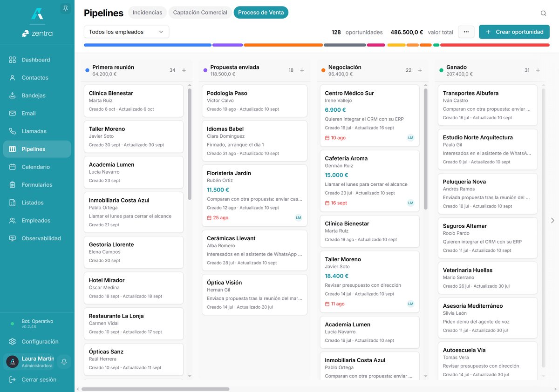Select the Proceso de Venta tab

(261, 13)
